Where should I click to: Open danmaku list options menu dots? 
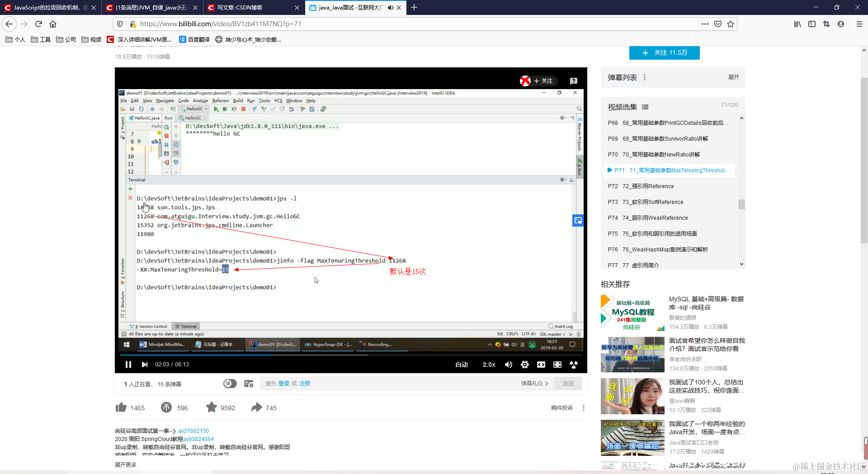pyautogui.click(x=645, y=77)
